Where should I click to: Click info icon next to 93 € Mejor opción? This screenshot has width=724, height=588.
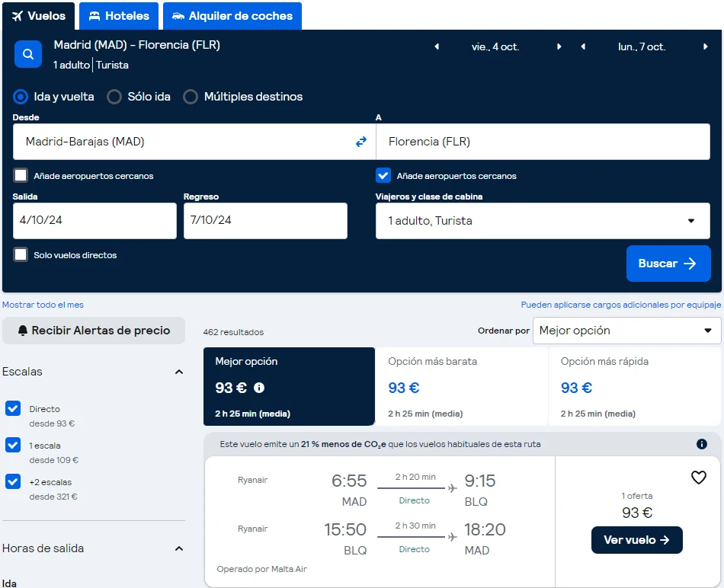point(259,388)
